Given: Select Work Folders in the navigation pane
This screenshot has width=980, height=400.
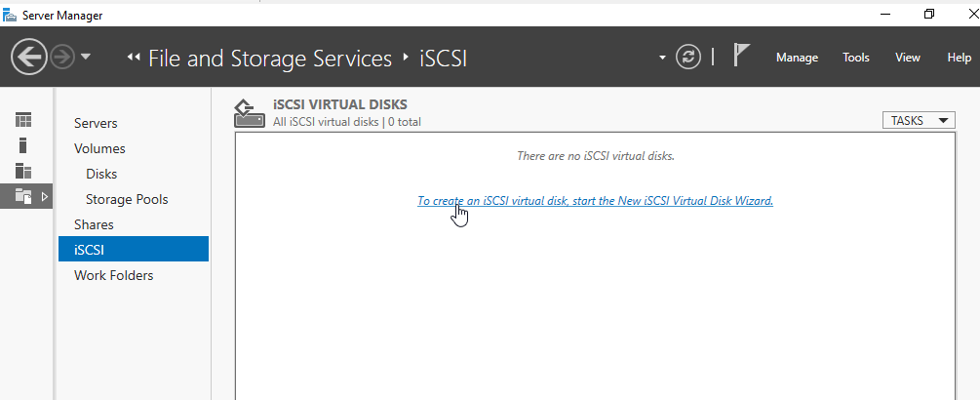Looking at the screenshot, I should click(x=114, y=275).
